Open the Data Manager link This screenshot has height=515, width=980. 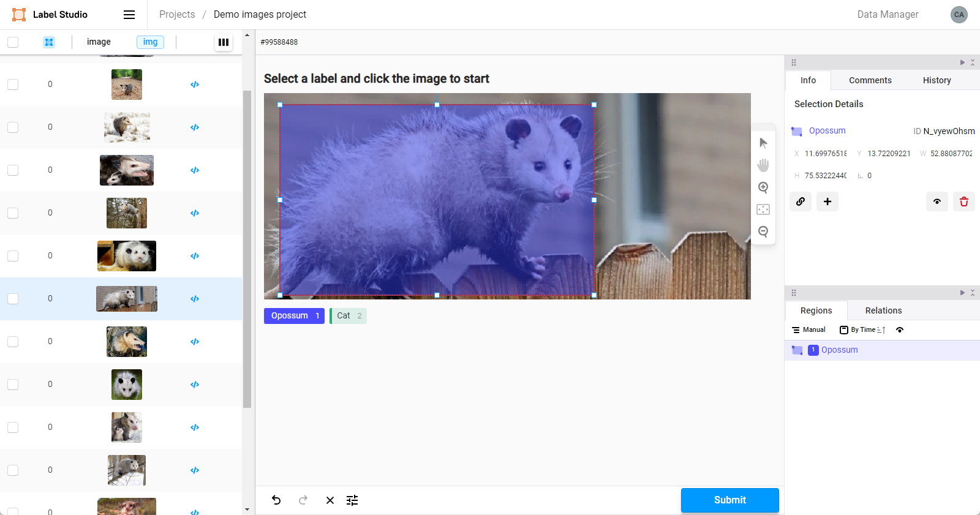coord(888,15)
